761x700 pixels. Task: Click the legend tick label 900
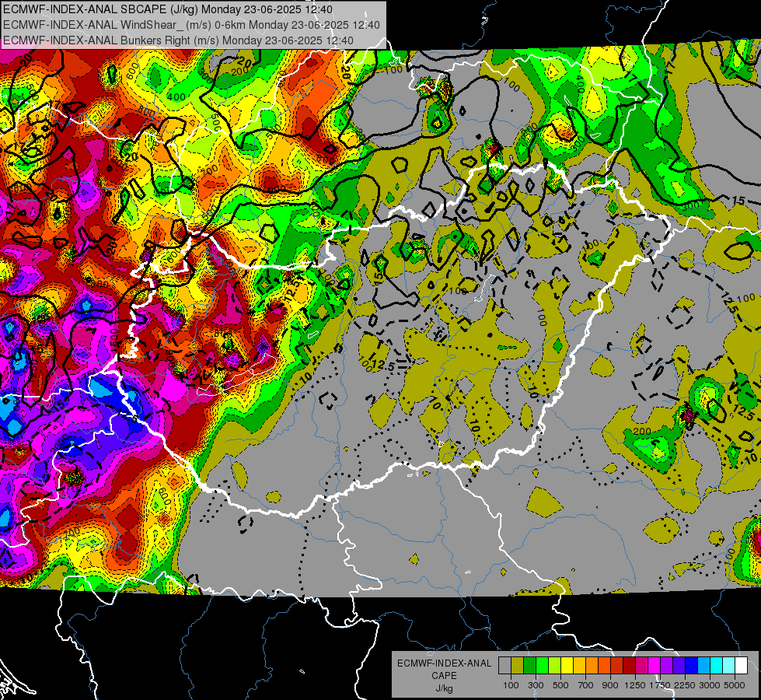pos(610,685)
